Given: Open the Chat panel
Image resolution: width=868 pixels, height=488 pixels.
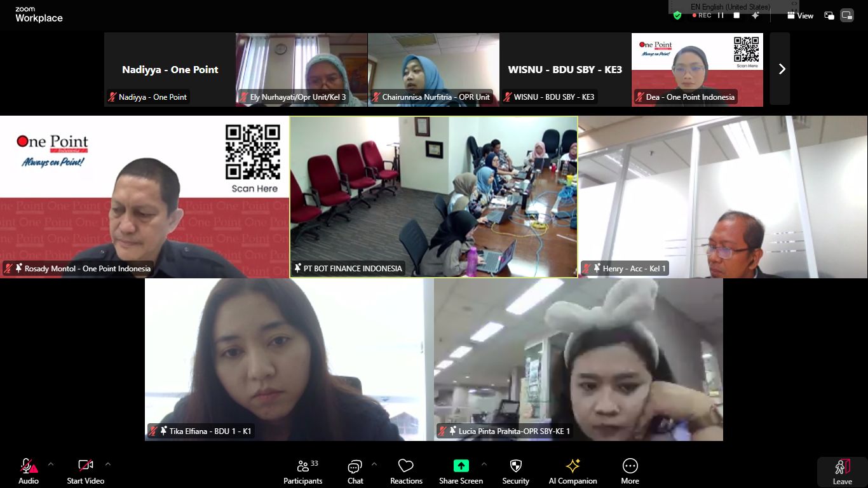Looking at the screenshot, I should (x=355, y=471).
